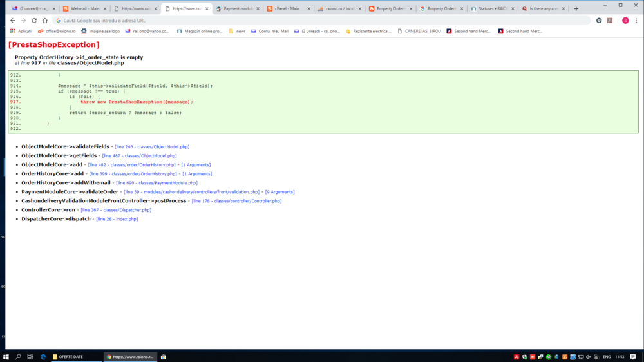Viewport: 644px width, 362px height.
Task: Click the green printer tray icon
Action: (549, 357)
